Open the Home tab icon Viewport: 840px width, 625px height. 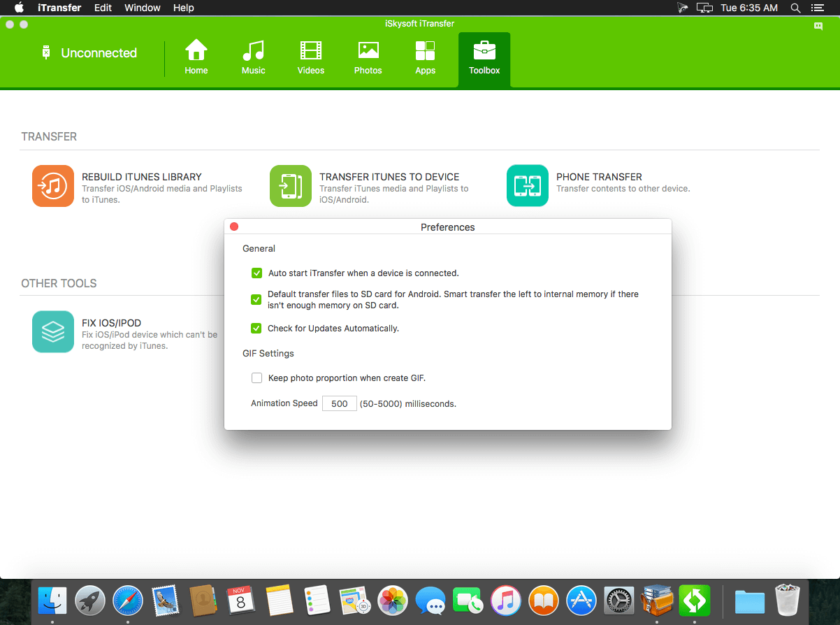196,50
